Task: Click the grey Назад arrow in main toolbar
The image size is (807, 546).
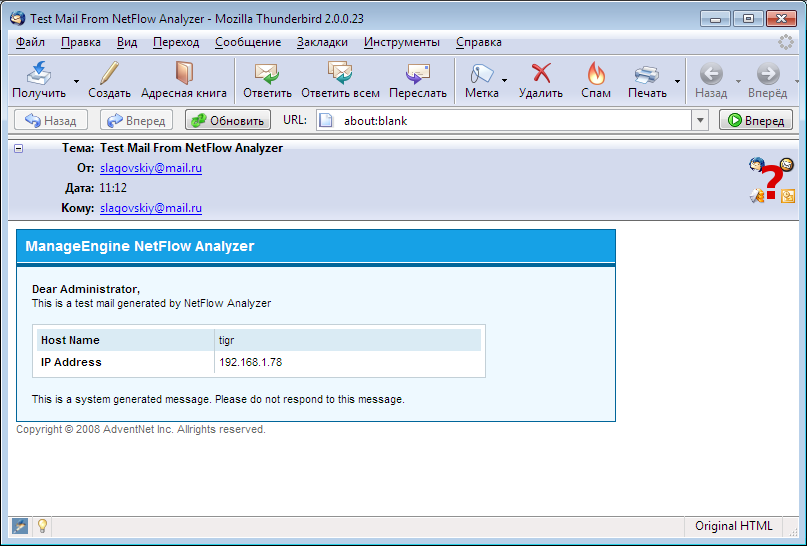Action: point(711,74)
